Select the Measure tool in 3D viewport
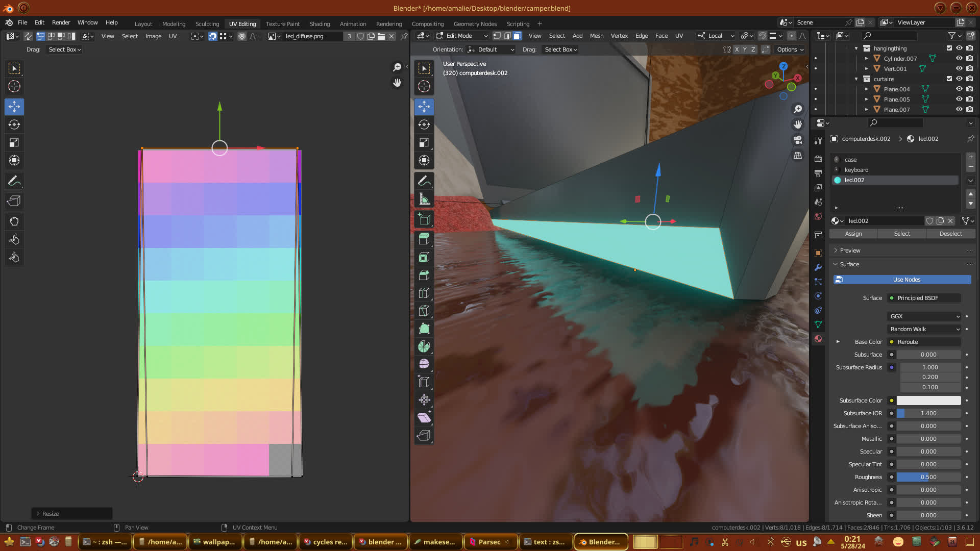980x551 pixels. [x=424, y=199]
